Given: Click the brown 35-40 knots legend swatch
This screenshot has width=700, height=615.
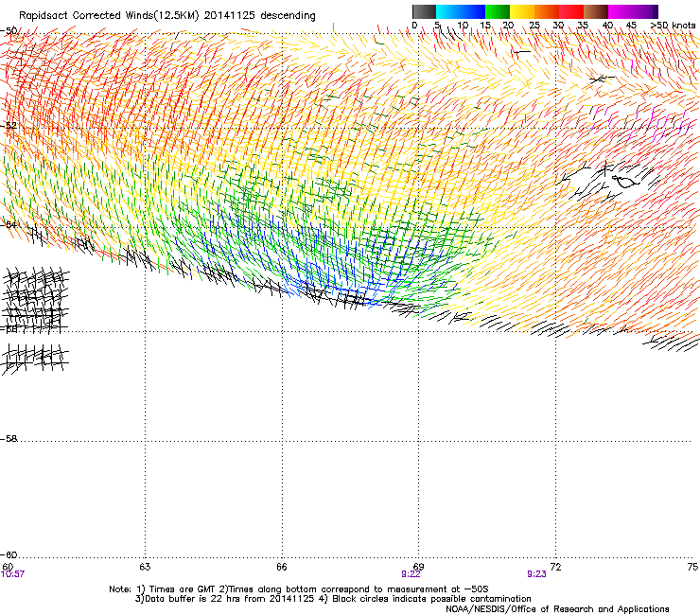Looking at the screenshot, I should 596,11.
